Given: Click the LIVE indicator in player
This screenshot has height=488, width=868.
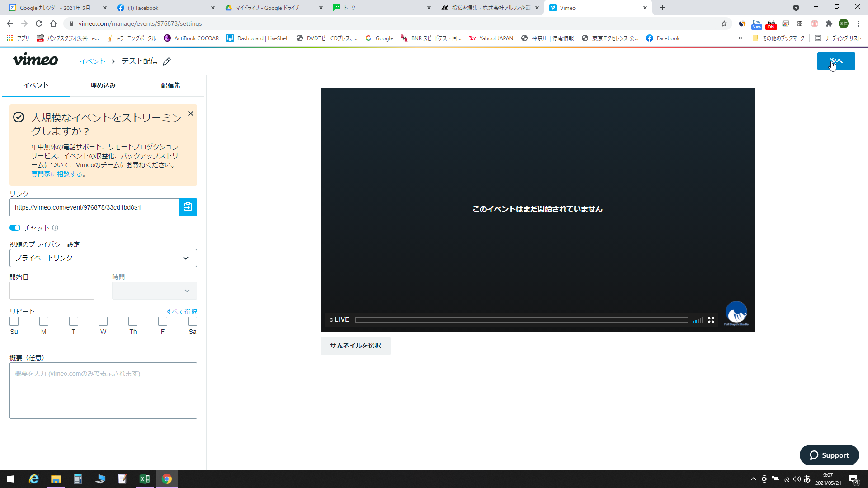Looking at the screenshot, I should pyautogui.click(x=339, y=320).
